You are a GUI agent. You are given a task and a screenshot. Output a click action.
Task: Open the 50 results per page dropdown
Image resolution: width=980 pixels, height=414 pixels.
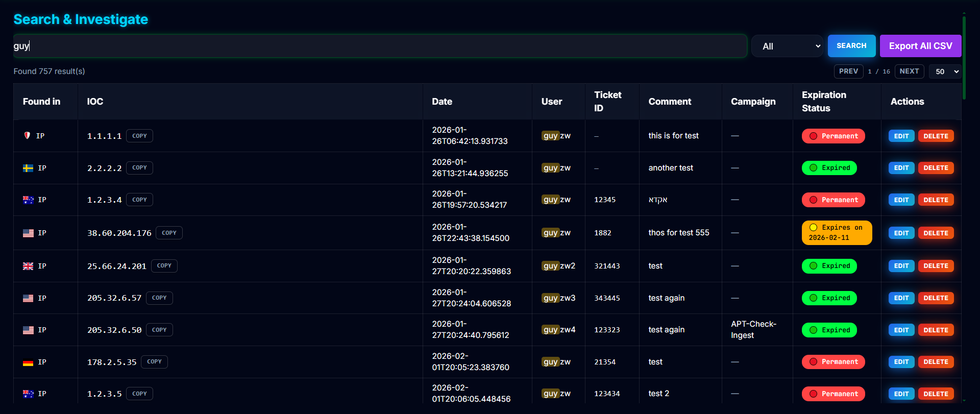click(x=945, y=71)
